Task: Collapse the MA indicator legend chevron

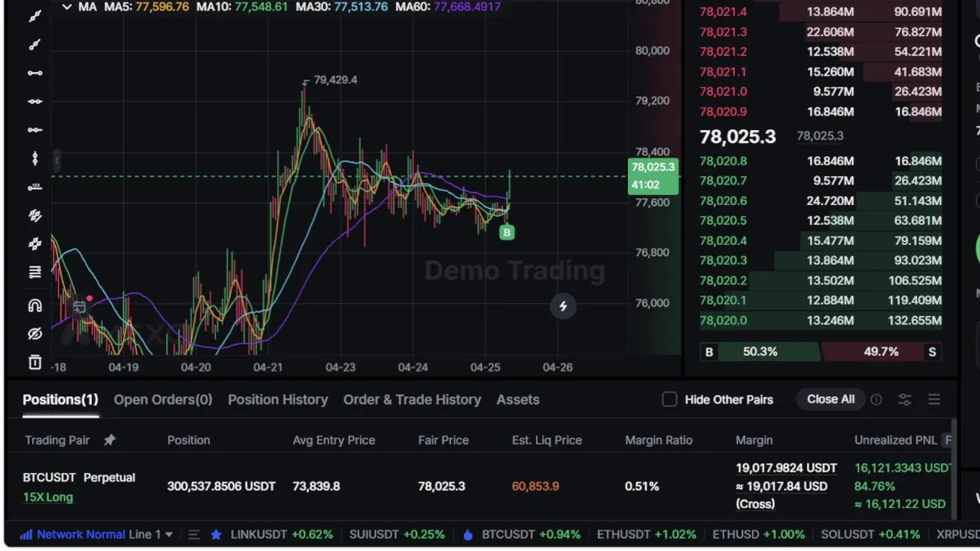Action: (67, 7)
